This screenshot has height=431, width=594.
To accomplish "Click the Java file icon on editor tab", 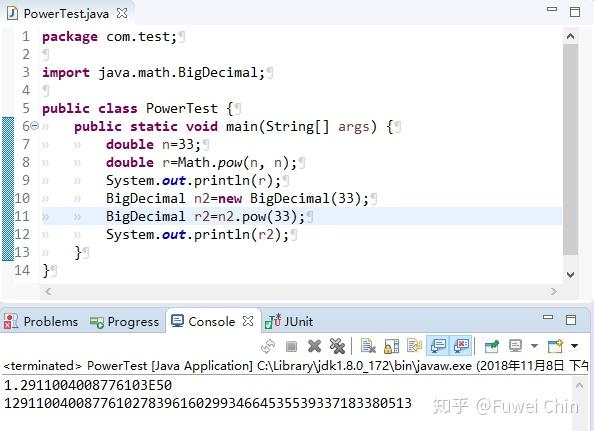I will pos(13,13).
